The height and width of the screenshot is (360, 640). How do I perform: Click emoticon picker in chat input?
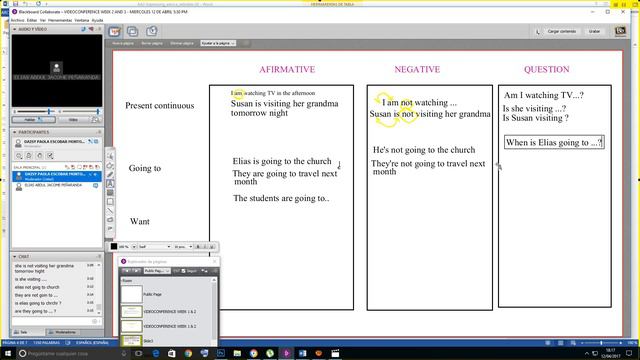[x=95, y=322]
